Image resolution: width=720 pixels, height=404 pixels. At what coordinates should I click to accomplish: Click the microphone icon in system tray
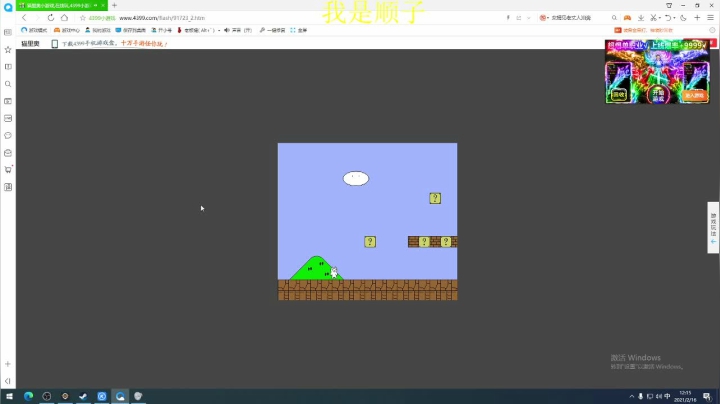(x=641, y=396)
